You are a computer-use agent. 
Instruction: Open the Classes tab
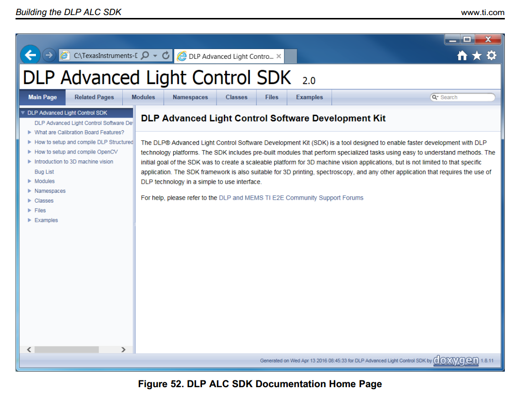tap(236, 97)
